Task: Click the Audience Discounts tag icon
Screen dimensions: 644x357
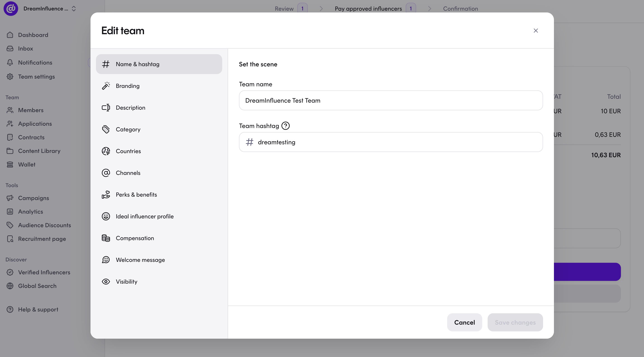Action: coord(10,225)
